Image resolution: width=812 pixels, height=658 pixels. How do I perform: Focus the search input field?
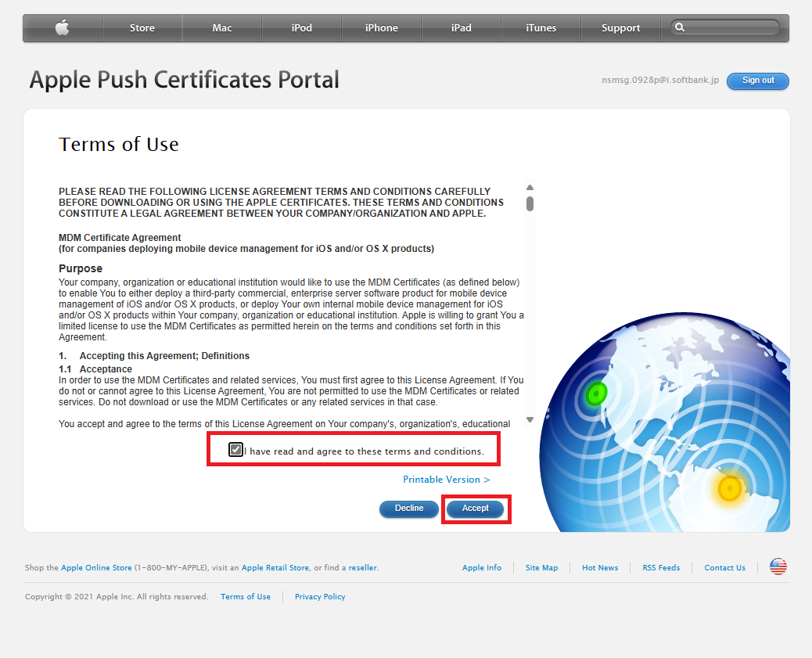tap(731, 27)
